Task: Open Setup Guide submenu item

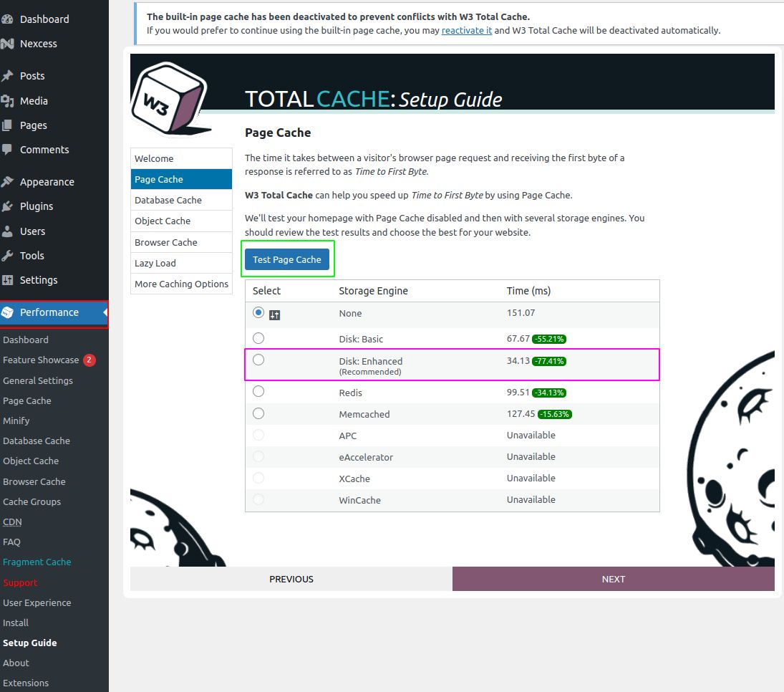Action: coord(30,643)
